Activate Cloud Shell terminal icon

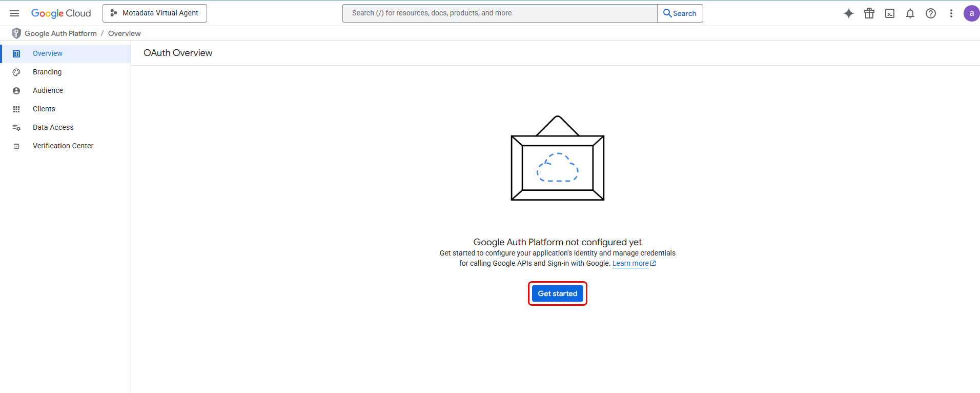pyautogui.click(x=890, y=13)
